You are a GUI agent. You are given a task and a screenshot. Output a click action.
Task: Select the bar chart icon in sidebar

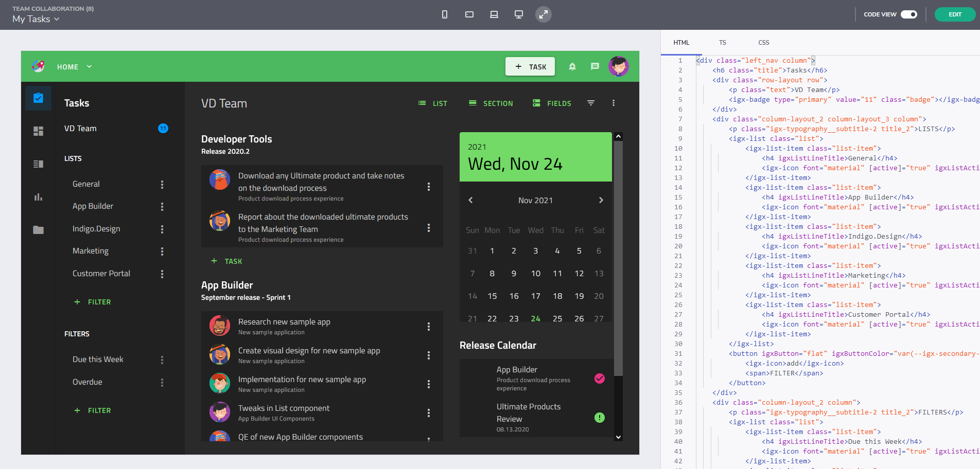[38, 197]
